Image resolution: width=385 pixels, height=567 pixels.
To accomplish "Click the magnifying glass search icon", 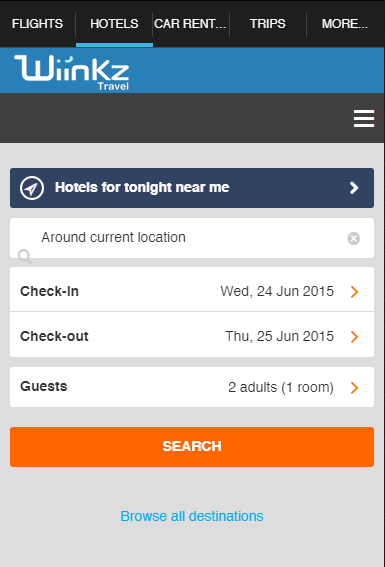I will (25, 256).
